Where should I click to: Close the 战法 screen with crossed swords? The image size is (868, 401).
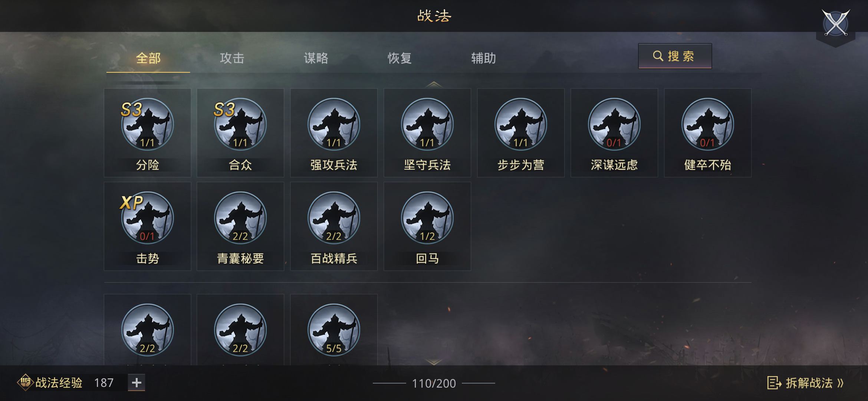tap(836, 24)
